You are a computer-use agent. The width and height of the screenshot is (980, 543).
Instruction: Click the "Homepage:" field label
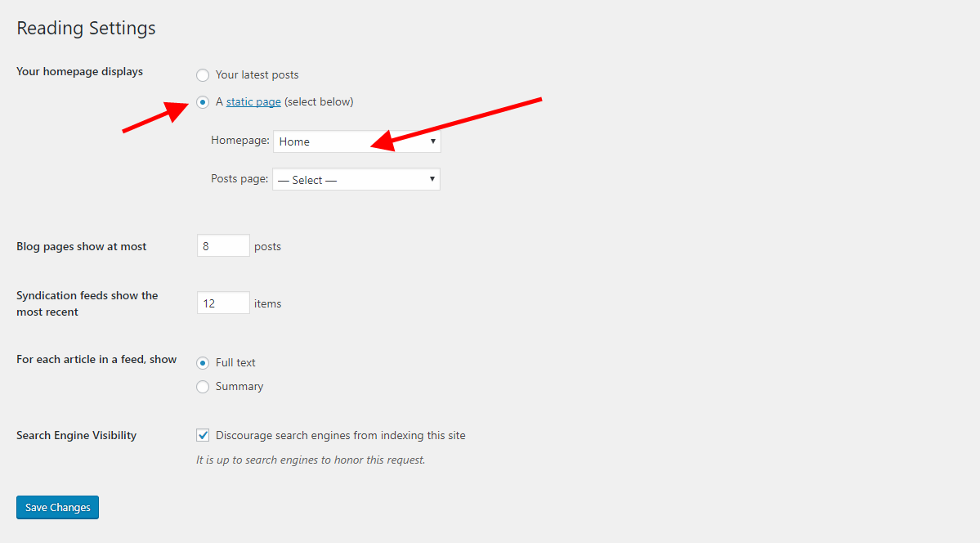coord(239,141)
